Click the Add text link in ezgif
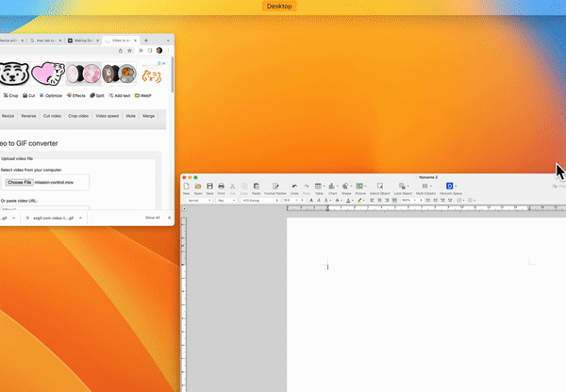 (120, 95)
